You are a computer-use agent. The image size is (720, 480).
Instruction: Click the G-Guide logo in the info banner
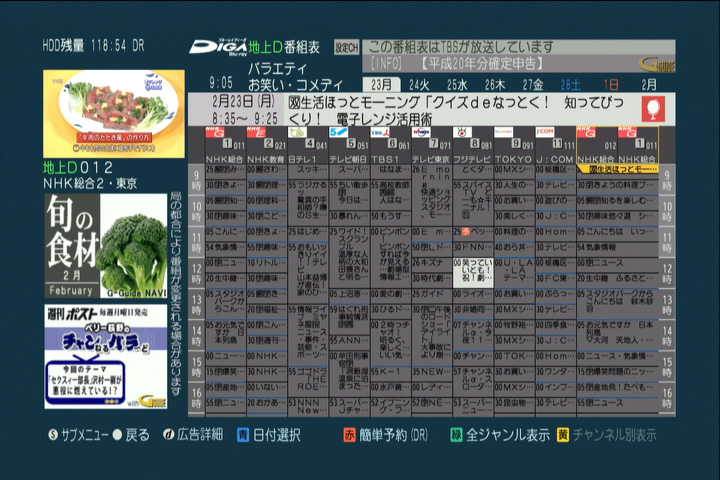click(x=657, y=64)
